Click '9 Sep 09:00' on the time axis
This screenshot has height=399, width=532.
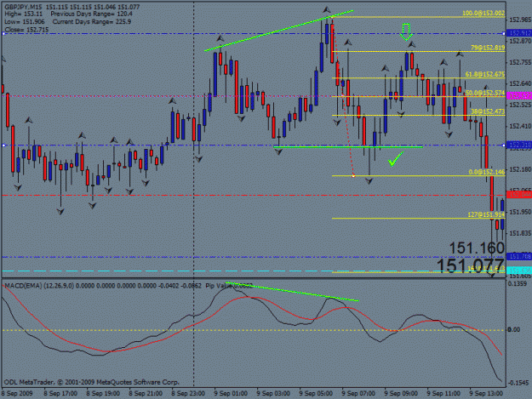tap(401, 394)
